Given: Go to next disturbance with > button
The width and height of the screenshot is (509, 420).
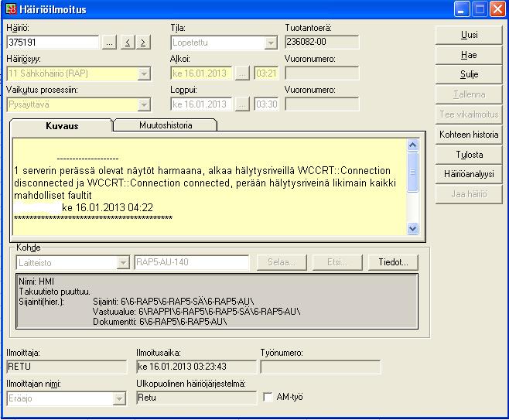Looking at the screenshot, I should [143, 43].
